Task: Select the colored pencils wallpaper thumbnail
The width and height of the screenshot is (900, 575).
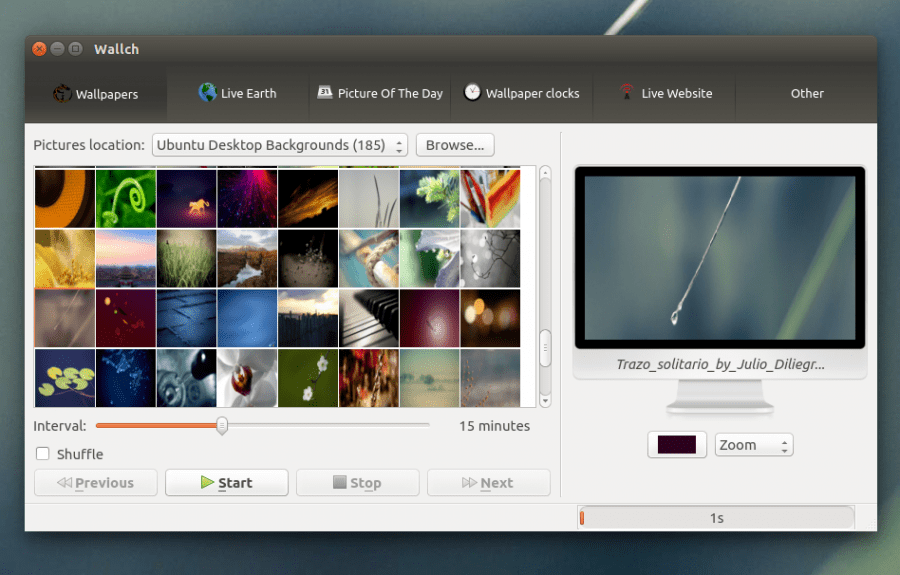Action: 490,199
